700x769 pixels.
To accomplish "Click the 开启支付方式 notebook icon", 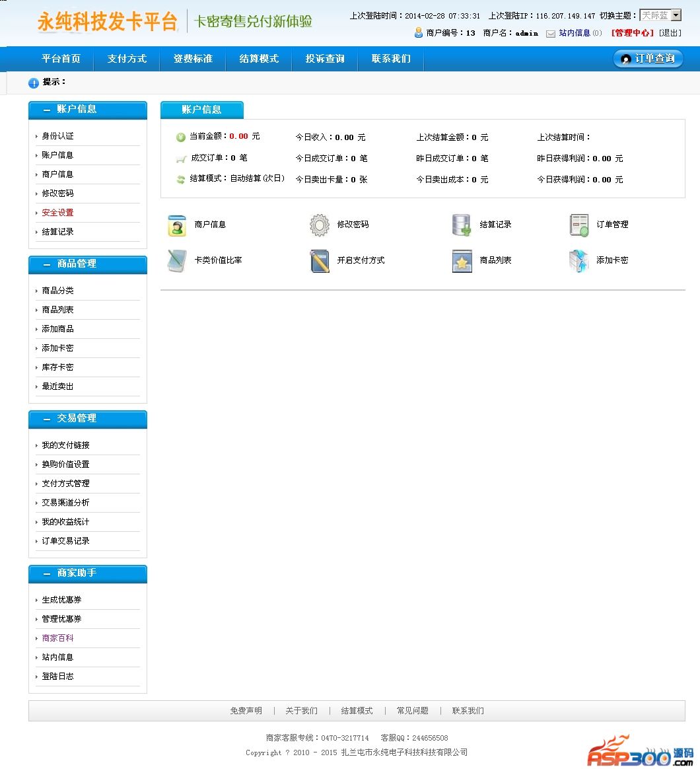I will click(x=320, y=261).
